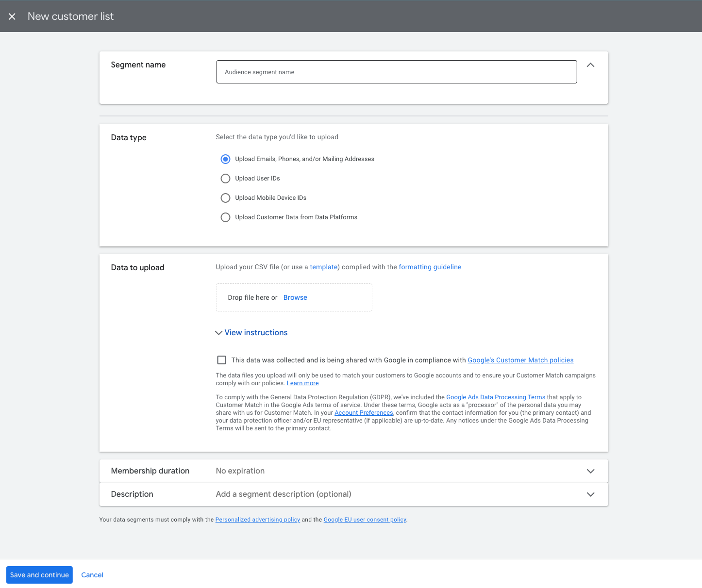Go to Account Preferences link

click(x=364, y=413)
